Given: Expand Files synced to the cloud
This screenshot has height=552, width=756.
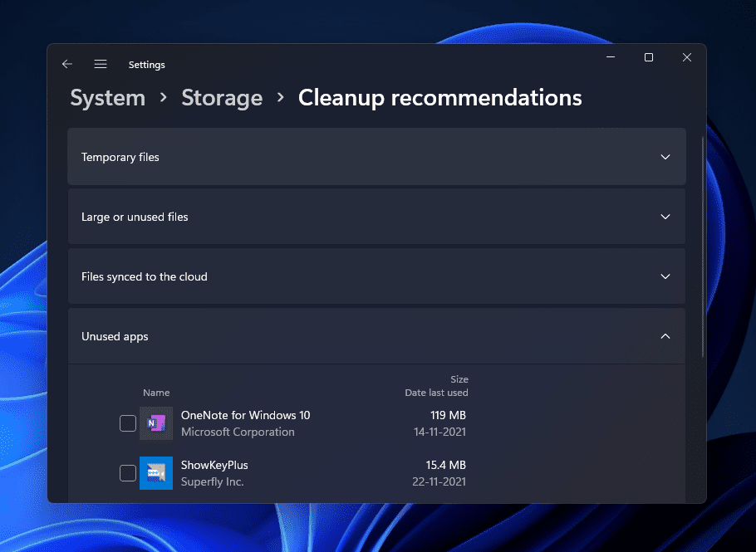Looking at the screenshot, I should [665, 276].
